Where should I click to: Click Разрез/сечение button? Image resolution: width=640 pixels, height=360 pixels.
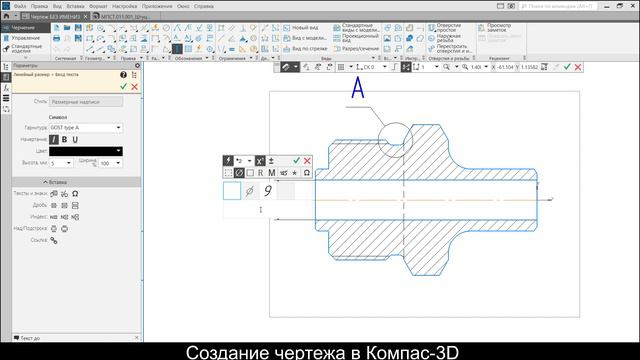click(356, 49)
